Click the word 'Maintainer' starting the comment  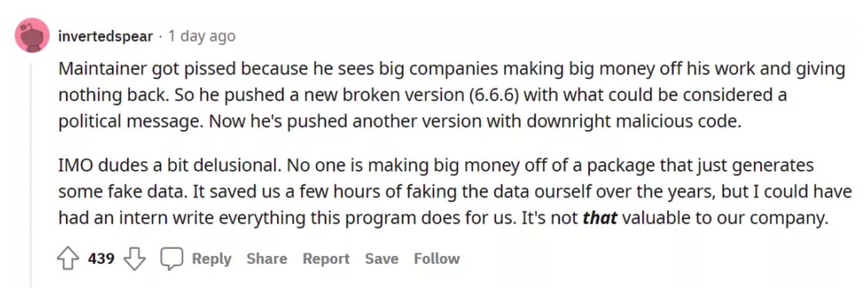102,69
